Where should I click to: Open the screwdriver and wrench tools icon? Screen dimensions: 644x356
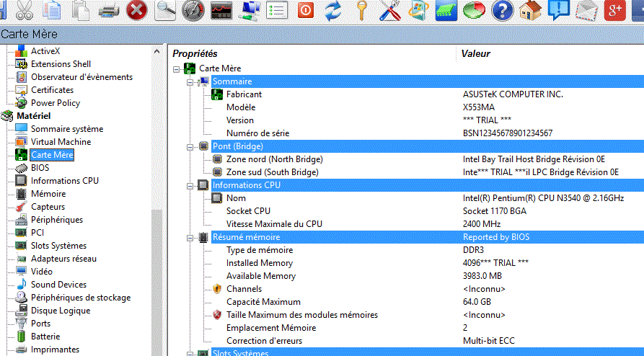pos(389,10)
